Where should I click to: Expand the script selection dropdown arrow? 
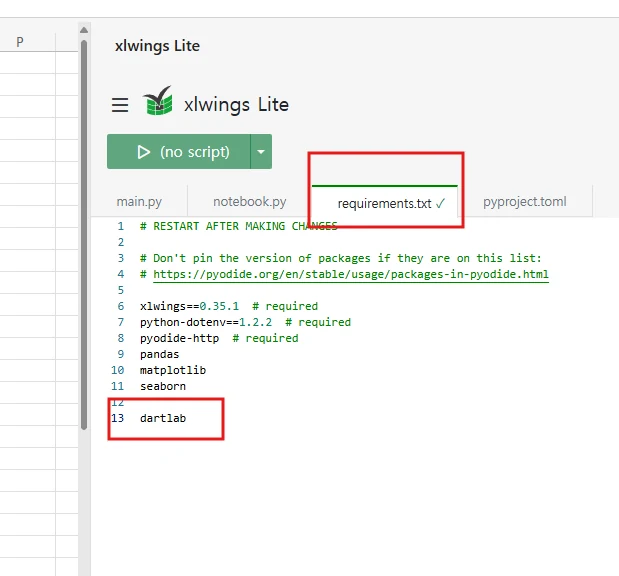pos(261,152)
